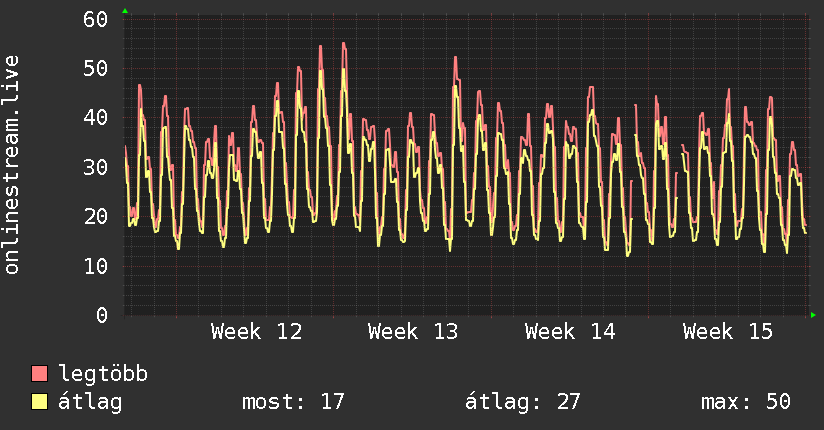
Task: Click the 20 y-axis value
Action: 95,216
